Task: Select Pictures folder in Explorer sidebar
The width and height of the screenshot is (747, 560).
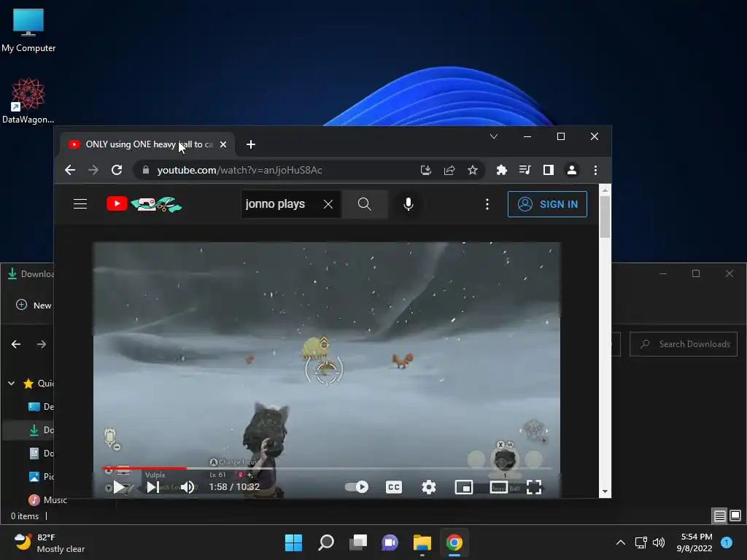Action: 41,476
